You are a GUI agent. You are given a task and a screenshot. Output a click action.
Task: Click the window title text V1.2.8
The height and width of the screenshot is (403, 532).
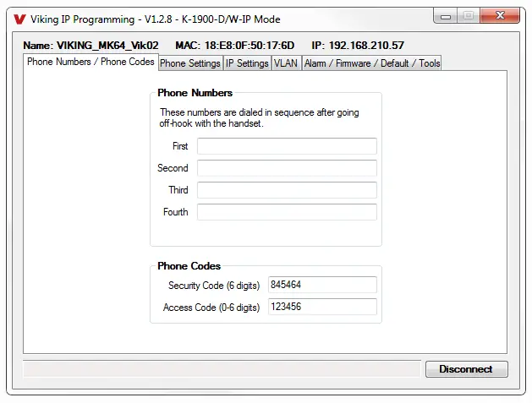(x=158, y=19)
